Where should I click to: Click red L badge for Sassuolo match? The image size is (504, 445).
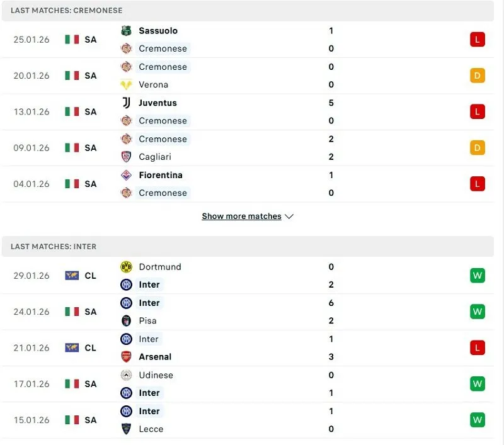click(x=477, y=40)
